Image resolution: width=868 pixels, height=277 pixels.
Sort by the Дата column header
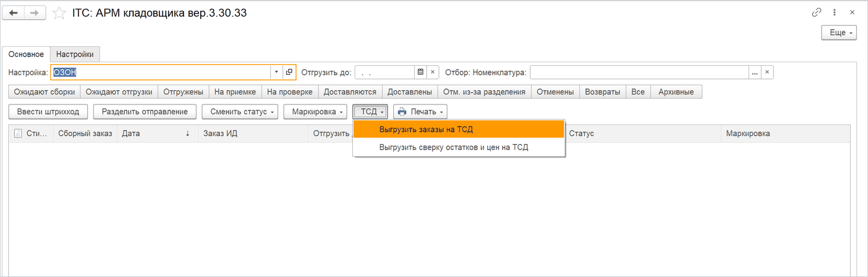pos(157,133)
